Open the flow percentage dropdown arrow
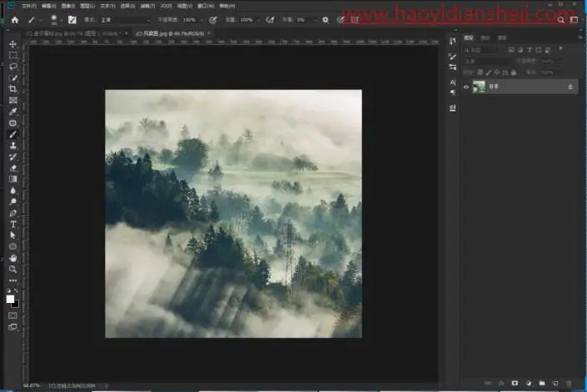The width and height of the screenshot is (587, 392). [x=258, y=20]
